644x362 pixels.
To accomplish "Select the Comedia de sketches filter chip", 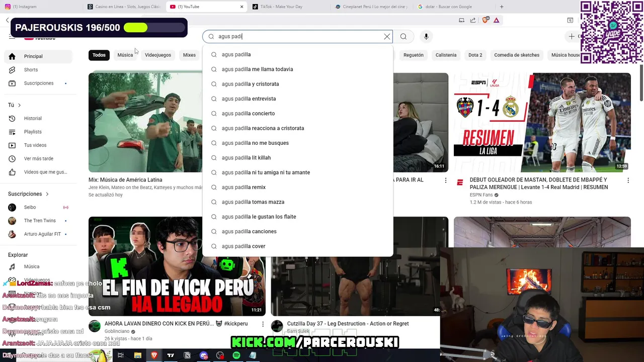I will pyautogui.click(x=517, y=55).
